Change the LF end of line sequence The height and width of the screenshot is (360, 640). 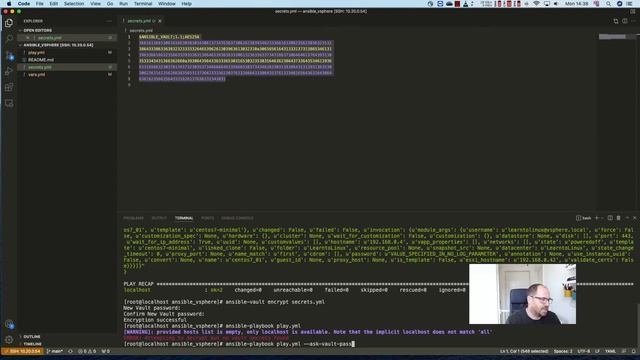pos(597,351)
